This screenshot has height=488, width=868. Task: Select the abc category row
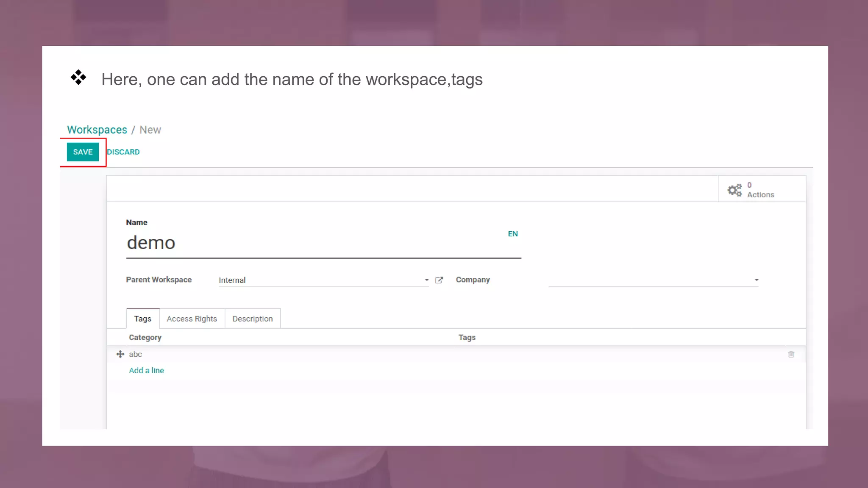point(135,354)
